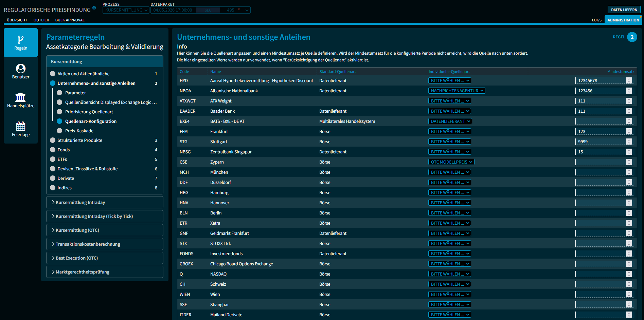Click Mindestumsatz stepper for ATXWGT row
This screenshot has height=320, width=644.
coord(629,101)
